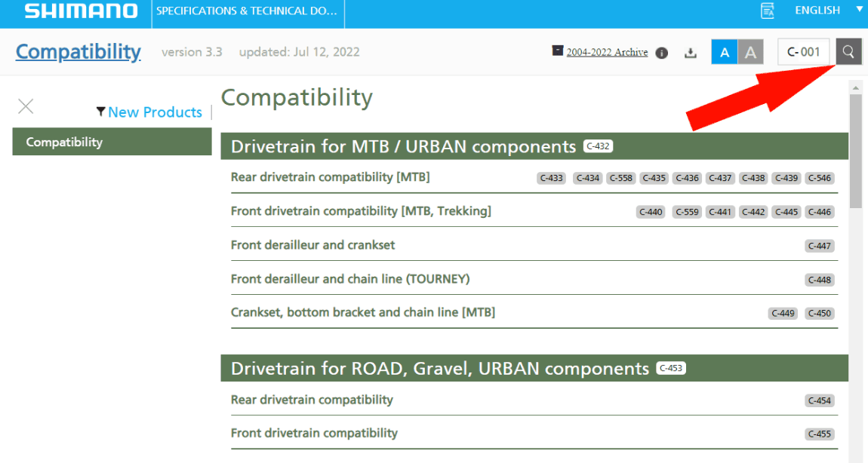The width and height of the screenshot is (868, 463).
Task: Click the vertical page scrollbar
Action: point(855,151)
